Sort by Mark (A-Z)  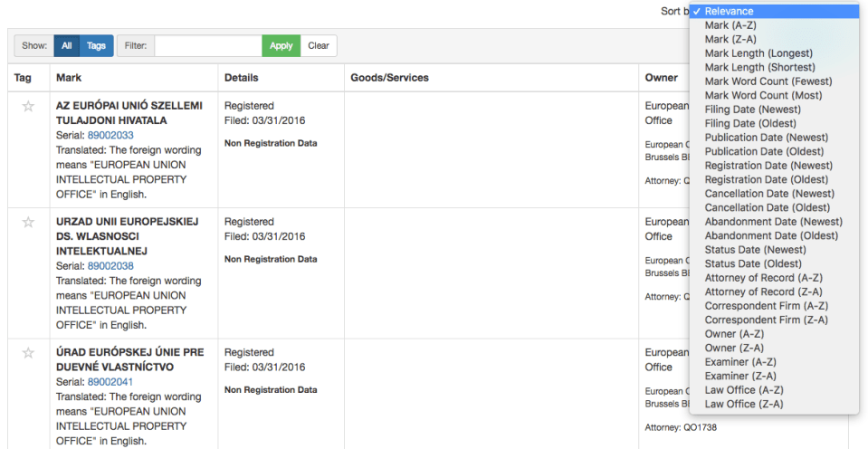click(x=730, y=25)
